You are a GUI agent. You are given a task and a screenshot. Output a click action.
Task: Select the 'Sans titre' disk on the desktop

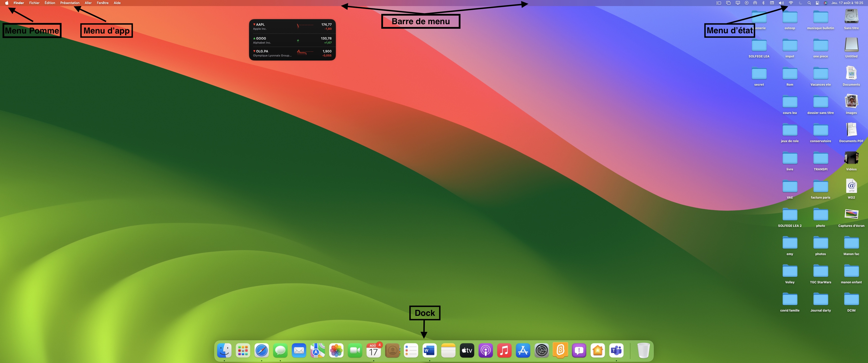(x=851, y=19)
